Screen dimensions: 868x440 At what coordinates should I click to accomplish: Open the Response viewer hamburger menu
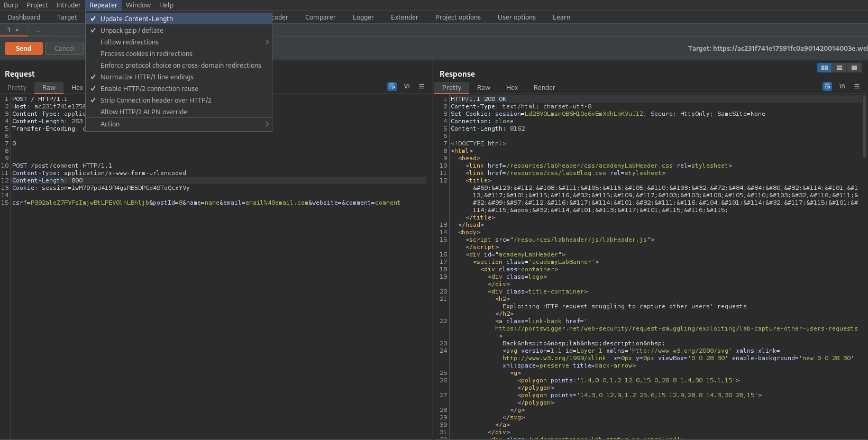[x=857, y=86]
